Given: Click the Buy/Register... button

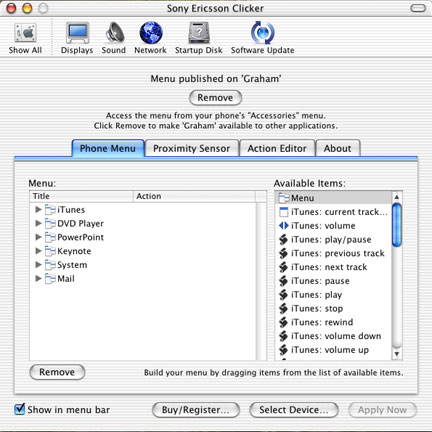Looking at the screenshot, I should click(196, 410).
